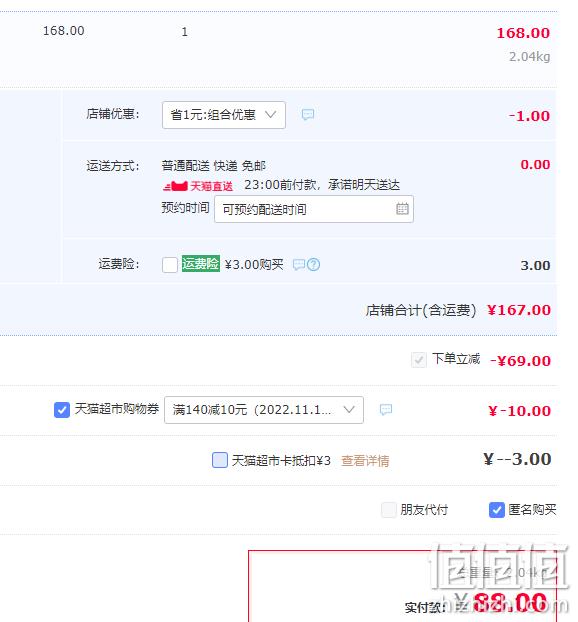The width and height of the screenshot is (578, 622).
Task: Expand the 省1元:组合优惠 dropdown
Action: tap(224, 115)
